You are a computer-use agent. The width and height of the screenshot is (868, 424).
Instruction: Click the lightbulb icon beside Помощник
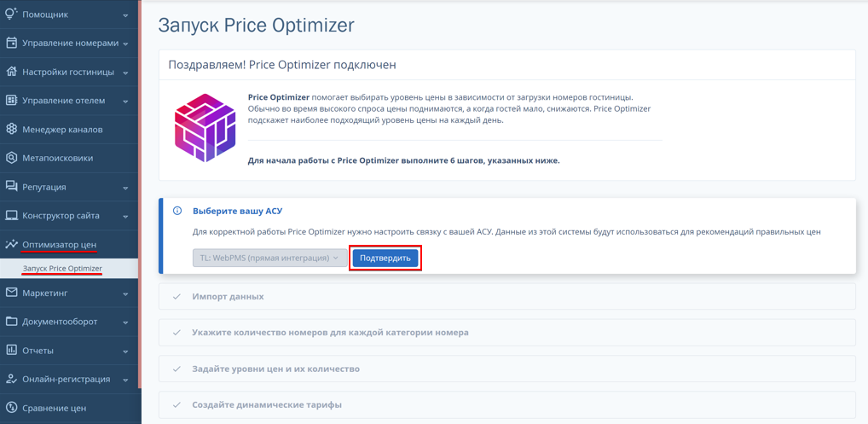point(11,14)
